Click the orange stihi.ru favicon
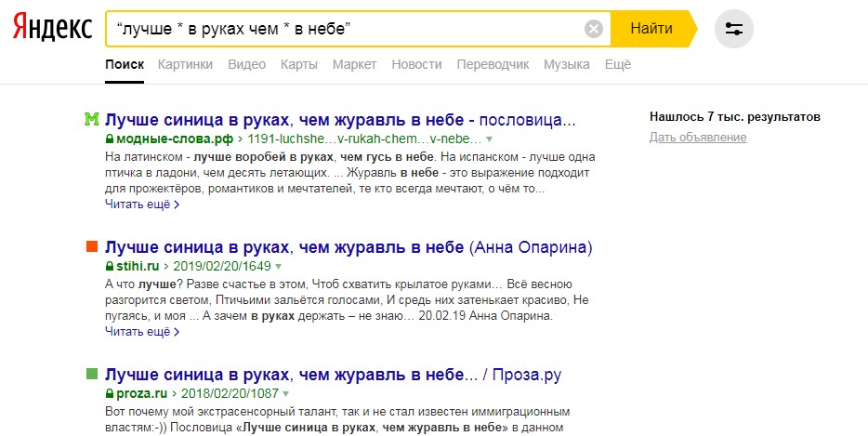This screenshot has width=868, height=436. coord(92,246)
